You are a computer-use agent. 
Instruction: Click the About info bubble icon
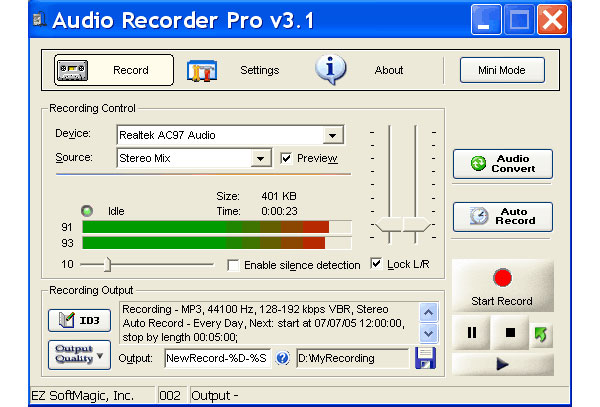pos(331,69)
